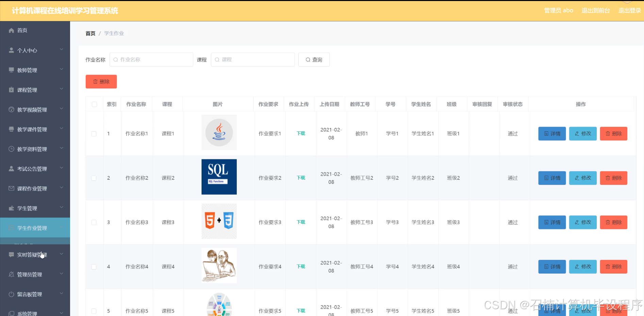Click the user icon beside 考试公告管理
The image size is (644, 316).
point(11,169)
